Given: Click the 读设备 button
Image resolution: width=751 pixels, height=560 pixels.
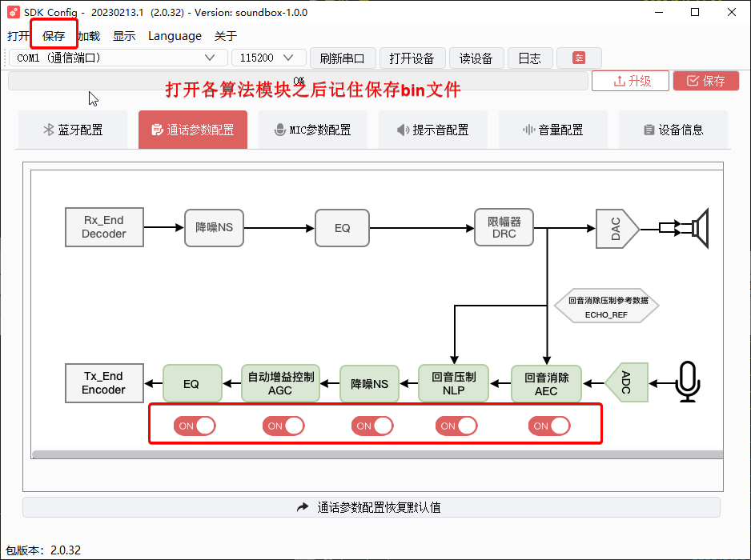Looking at the screenshot, I should (476, 58).
